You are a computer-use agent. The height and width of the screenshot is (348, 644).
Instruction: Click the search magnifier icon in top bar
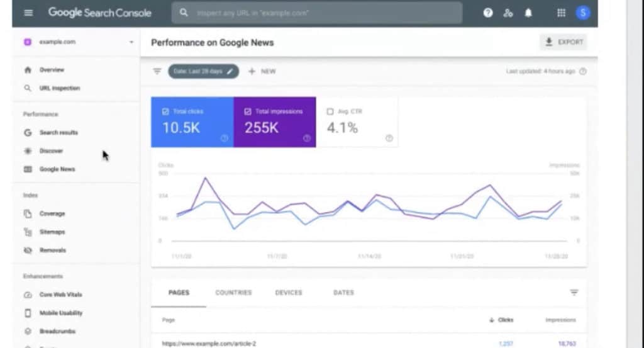tap(184, 13)
